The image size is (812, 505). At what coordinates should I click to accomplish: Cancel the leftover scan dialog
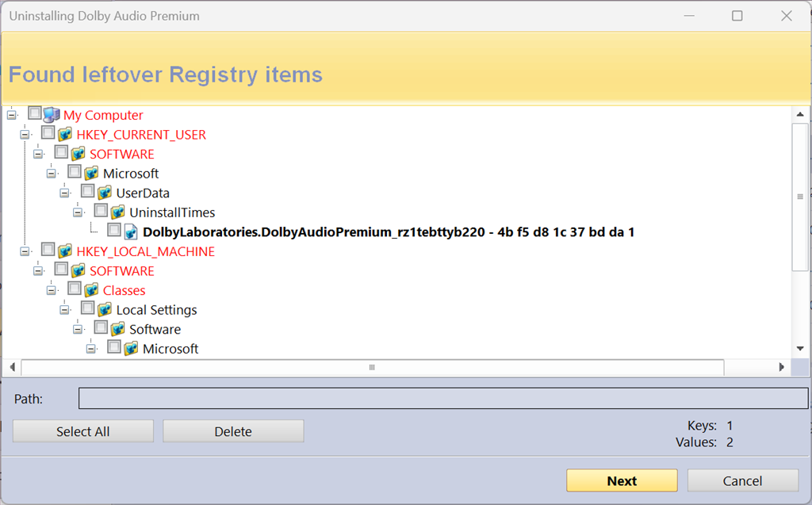coord(742,480)
